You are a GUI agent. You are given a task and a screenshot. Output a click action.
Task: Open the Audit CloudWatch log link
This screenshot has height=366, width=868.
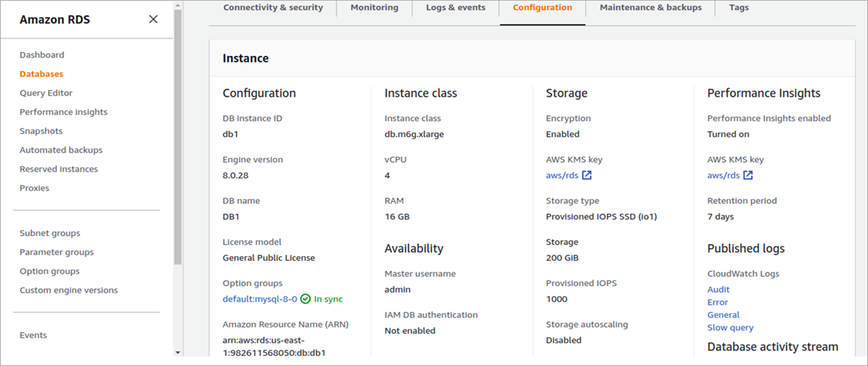coord(718,289)
